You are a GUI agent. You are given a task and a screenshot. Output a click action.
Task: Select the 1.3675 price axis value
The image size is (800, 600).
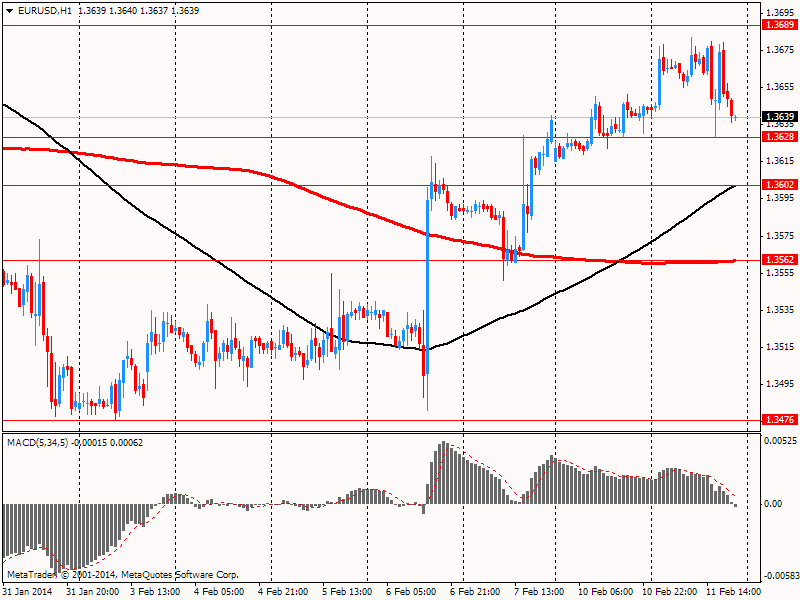pos(780,49)
